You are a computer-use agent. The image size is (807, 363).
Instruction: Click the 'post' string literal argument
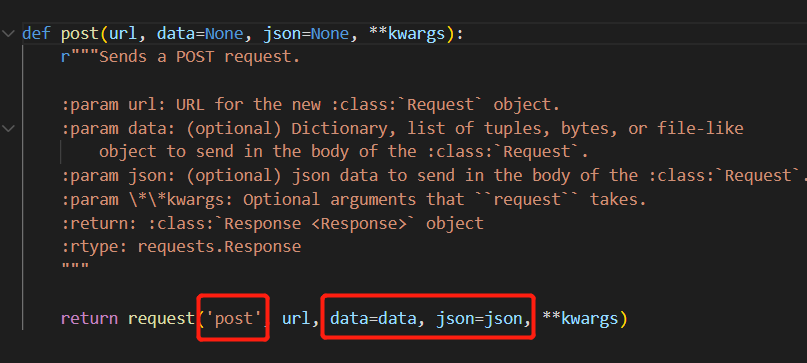[233, 319]
